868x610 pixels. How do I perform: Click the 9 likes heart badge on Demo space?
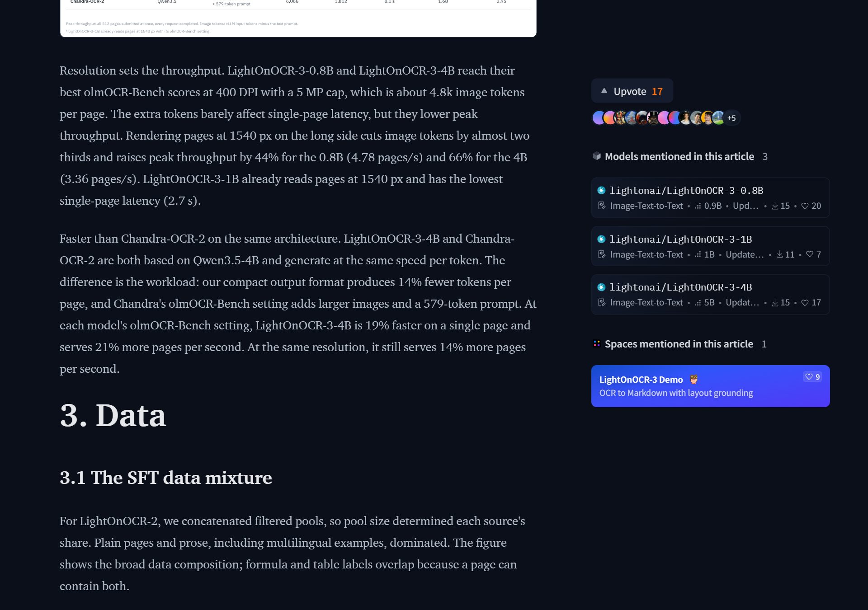[x=812, y=377]
